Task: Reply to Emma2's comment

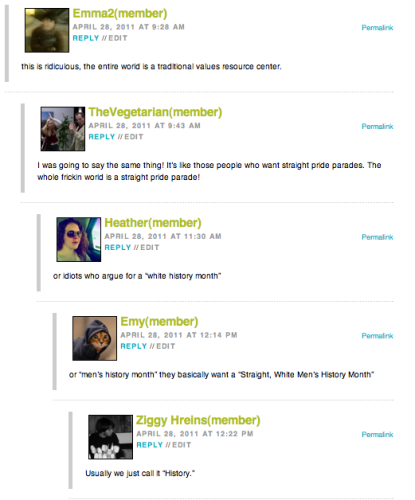Action: coord(86,38)
